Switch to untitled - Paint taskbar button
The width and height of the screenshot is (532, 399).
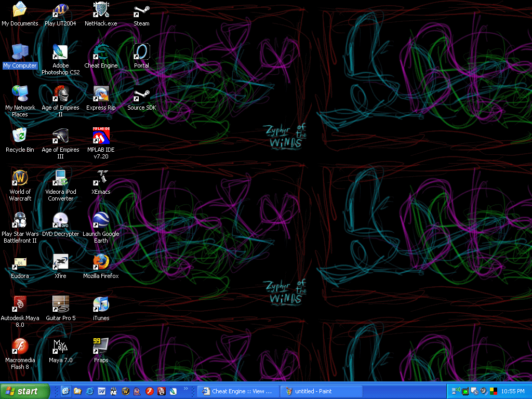click(322, 391)
